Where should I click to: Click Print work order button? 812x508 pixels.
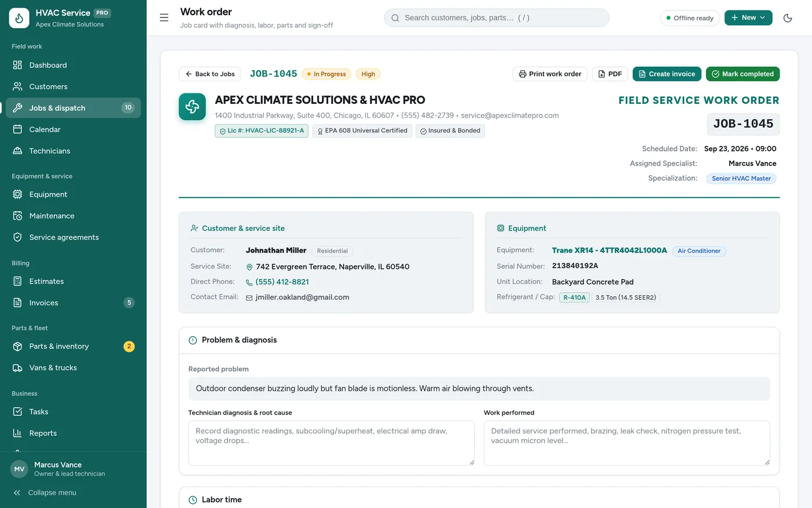(550, 74)
